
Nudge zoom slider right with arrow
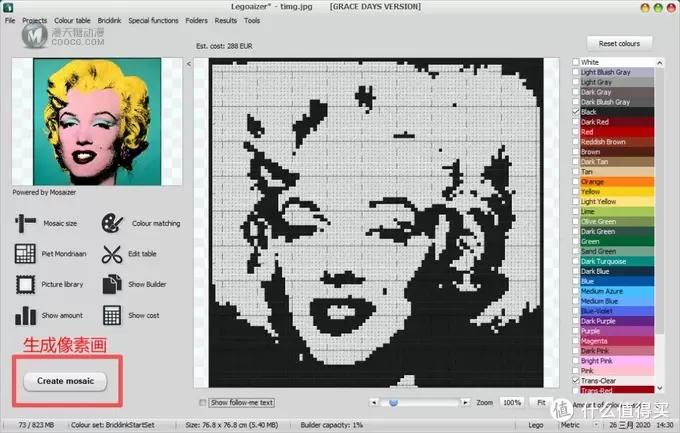click(465, 403)
